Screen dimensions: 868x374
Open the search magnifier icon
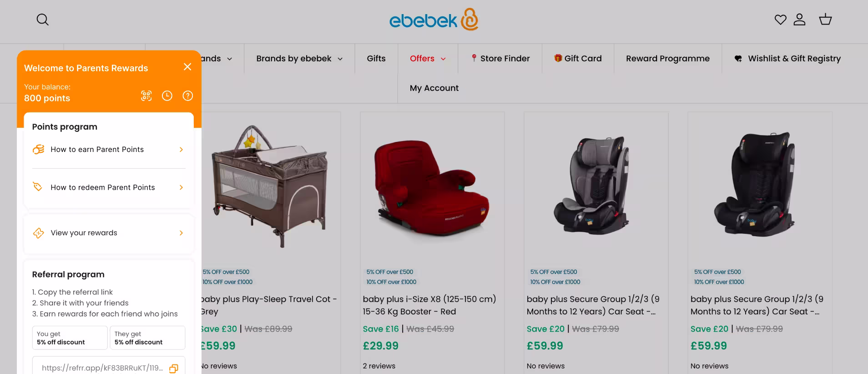[42, 20]
